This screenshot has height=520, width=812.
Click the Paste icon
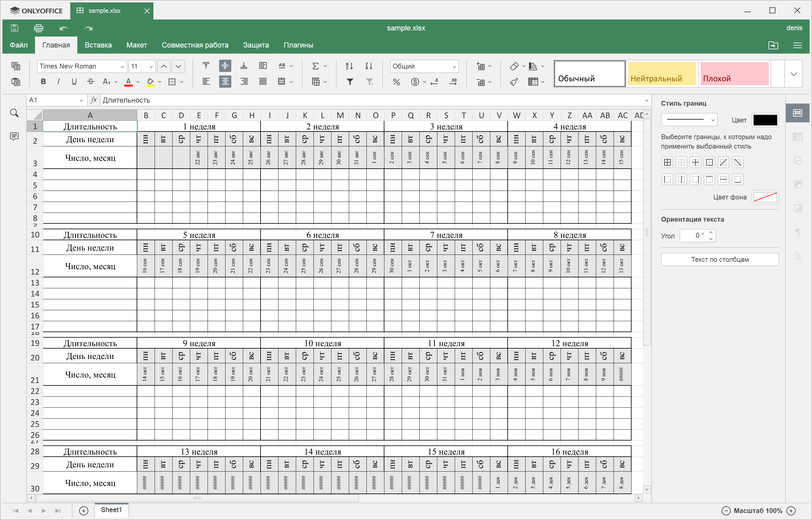pyautogui.click(x=16, y=82)
